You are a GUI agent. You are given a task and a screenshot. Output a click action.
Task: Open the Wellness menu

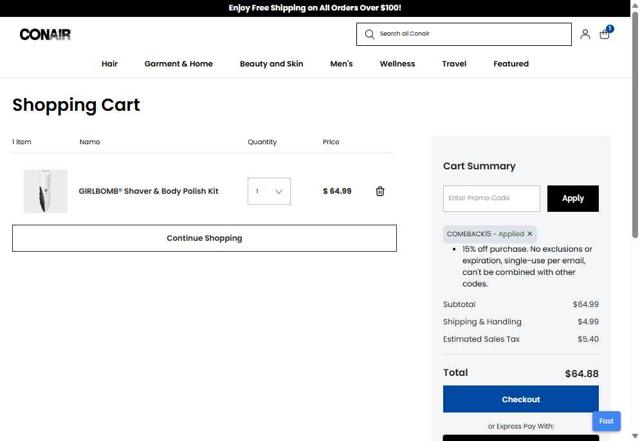(397, 64)
